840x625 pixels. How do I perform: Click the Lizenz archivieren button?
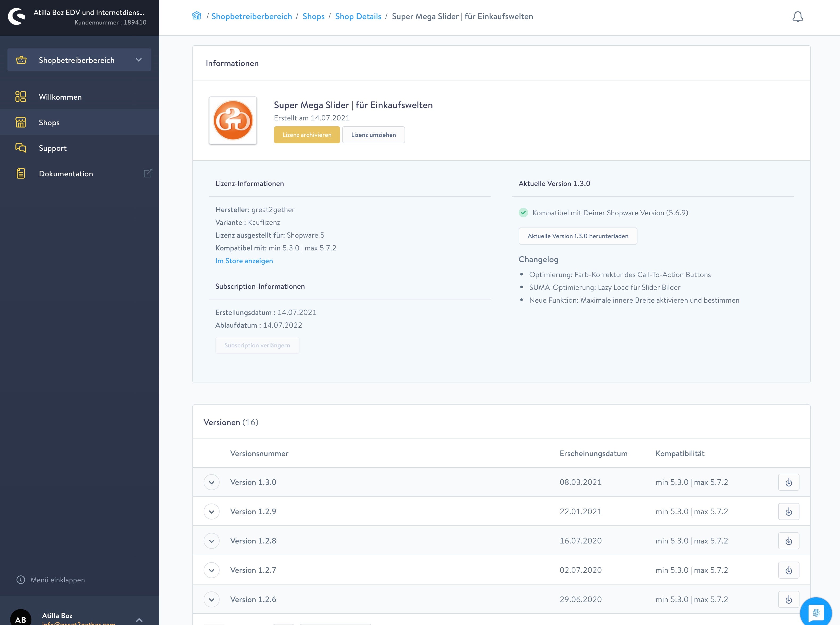point(306,135)
